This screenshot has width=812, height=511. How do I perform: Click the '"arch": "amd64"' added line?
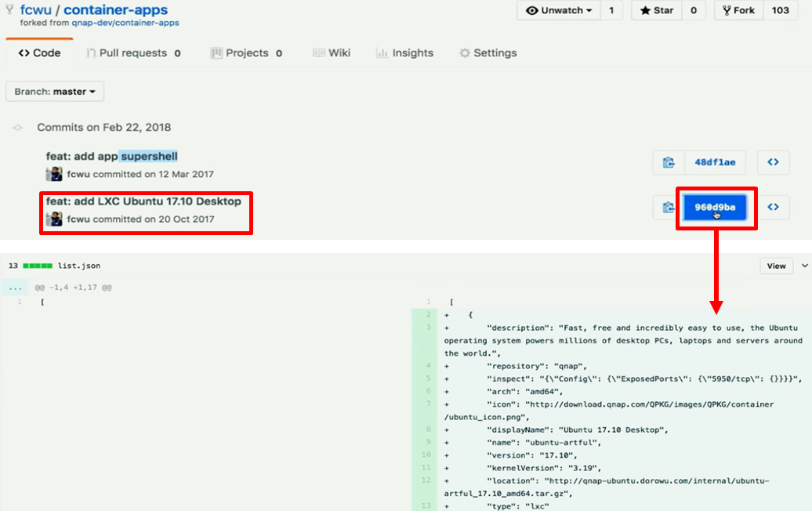pos(524,391)
